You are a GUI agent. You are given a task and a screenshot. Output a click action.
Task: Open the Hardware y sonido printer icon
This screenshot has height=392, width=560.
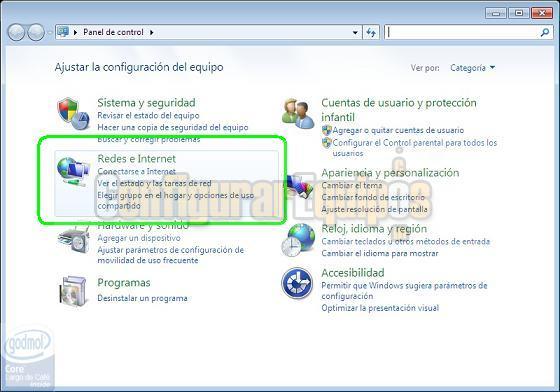click(x=74, y=240)
